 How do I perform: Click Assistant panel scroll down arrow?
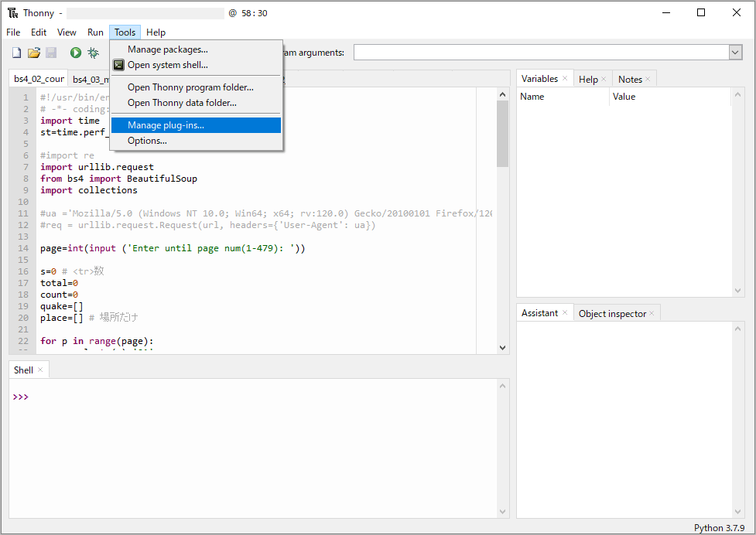[737, 511]
